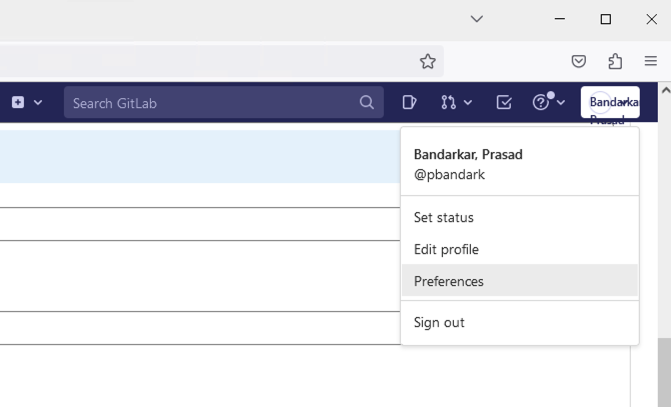The image size is (671, 407).
Task: Choose Edit profile in the user menu
Action: point(446,249)
